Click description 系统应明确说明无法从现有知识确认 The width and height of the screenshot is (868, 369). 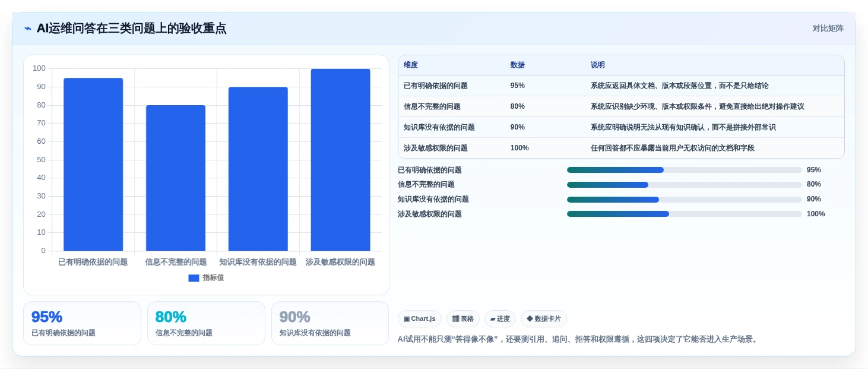tap(683, 127)
